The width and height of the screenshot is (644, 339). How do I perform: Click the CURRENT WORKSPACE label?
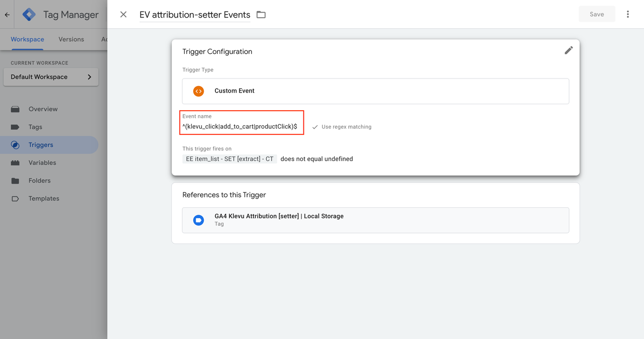point(39,63)
